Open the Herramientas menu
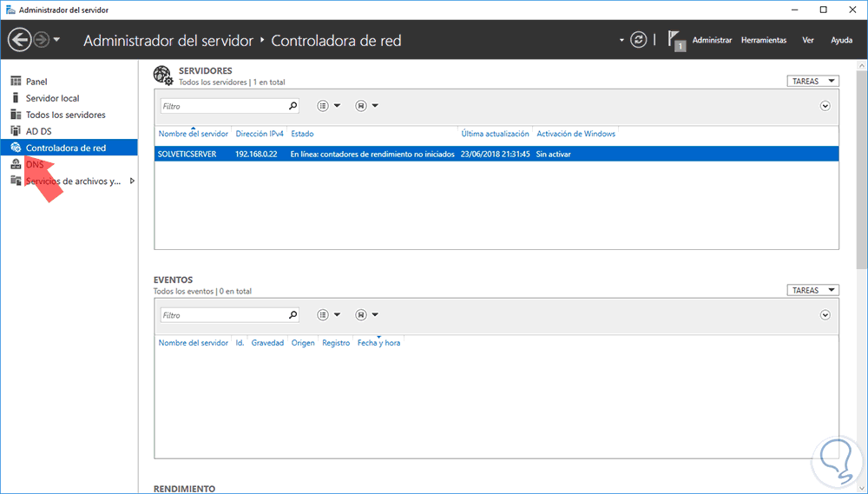Image resolution: width=868 pixels, height=494 pixels. pos(764,40)
